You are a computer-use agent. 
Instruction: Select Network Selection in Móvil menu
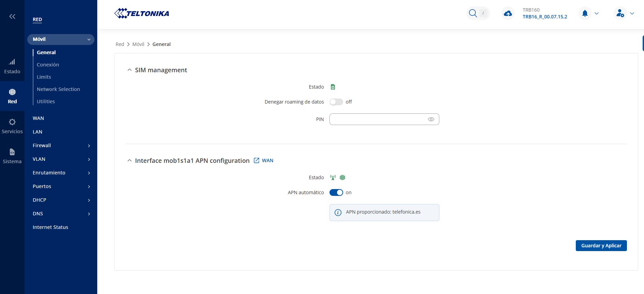click(x=58, y=89)
